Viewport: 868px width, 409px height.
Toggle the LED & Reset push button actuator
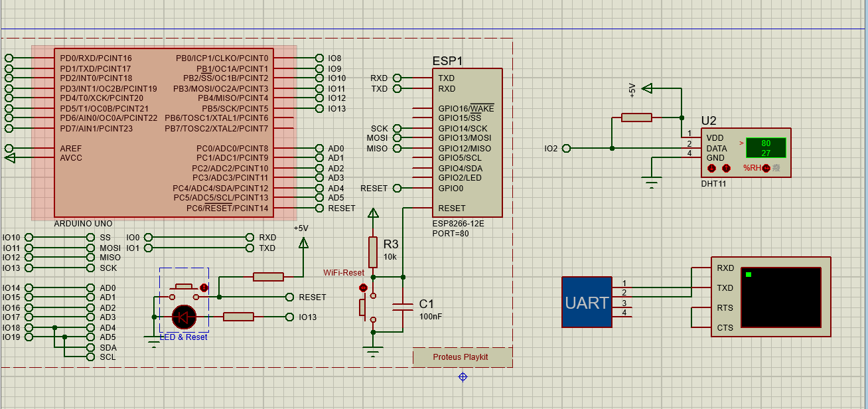coord(204,287)
